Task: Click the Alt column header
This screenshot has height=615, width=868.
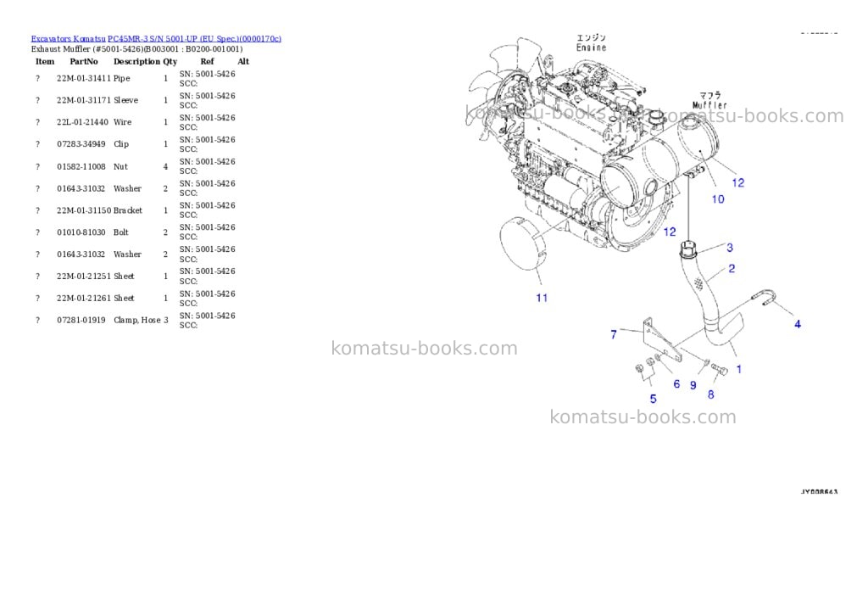Action: (x=243, y=61)
